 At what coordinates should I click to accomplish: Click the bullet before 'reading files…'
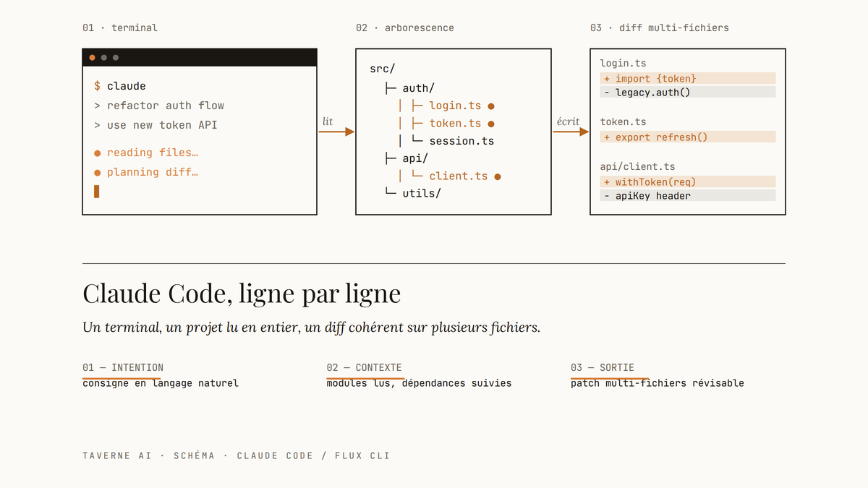[98, 153]
